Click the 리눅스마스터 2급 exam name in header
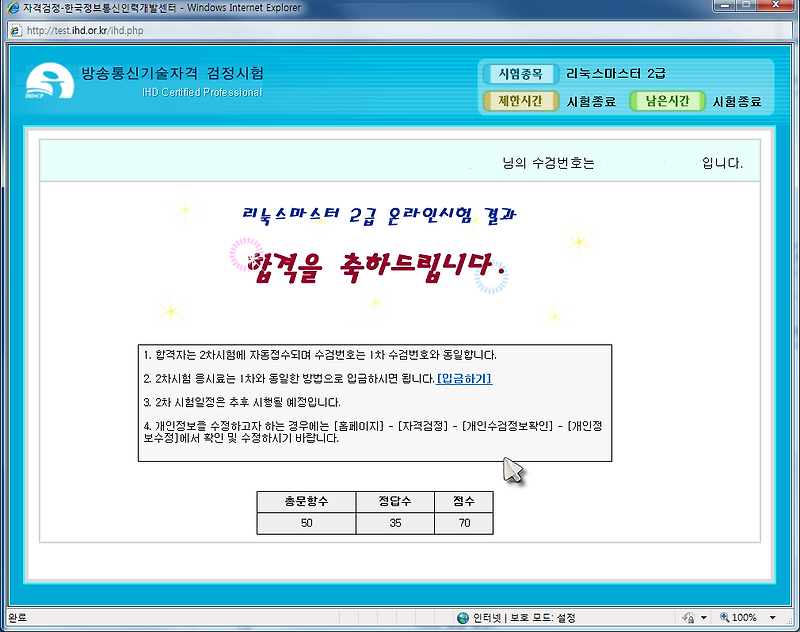 (616, 74)
